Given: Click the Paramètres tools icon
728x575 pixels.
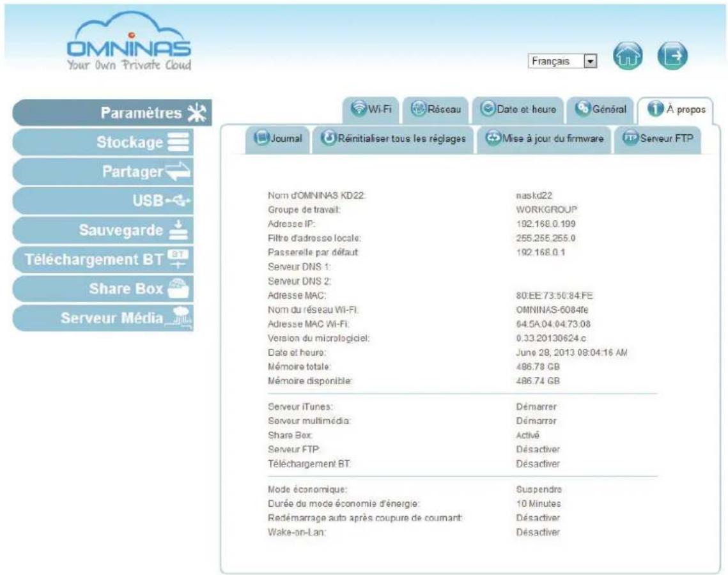Looking at the screenshot, I should [x=197, y=113].
